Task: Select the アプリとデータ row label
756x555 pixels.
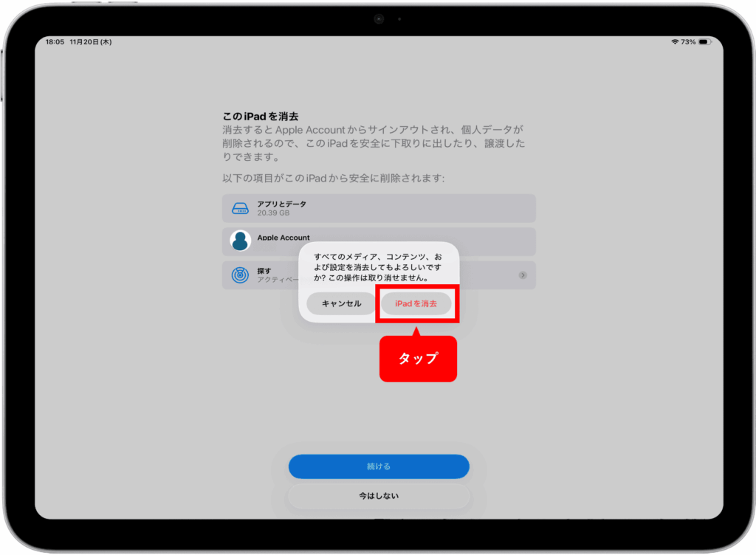Action: pyautogui.click(x=281, y=204)
